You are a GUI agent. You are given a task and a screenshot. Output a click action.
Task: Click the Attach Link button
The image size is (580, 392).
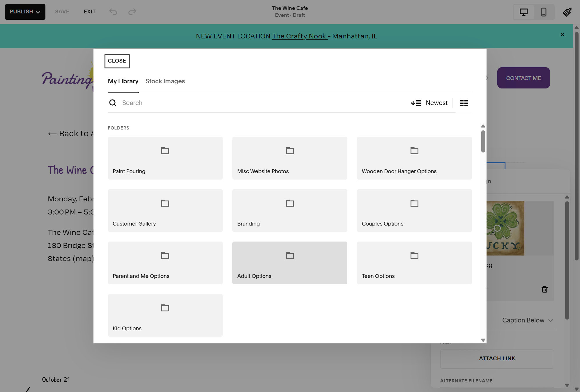point(497,359)
